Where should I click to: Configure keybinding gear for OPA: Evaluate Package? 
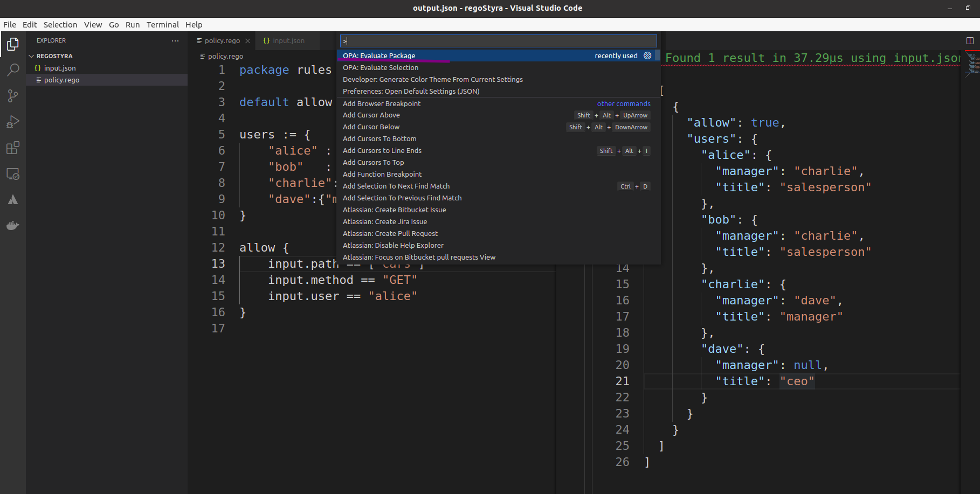(647, 55)
